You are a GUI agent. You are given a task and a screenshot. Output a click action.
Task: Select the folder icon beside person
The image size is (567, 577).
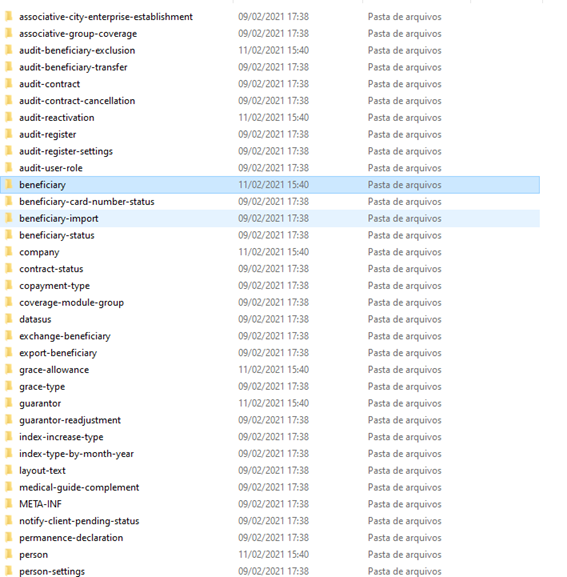tap(9, 554)
